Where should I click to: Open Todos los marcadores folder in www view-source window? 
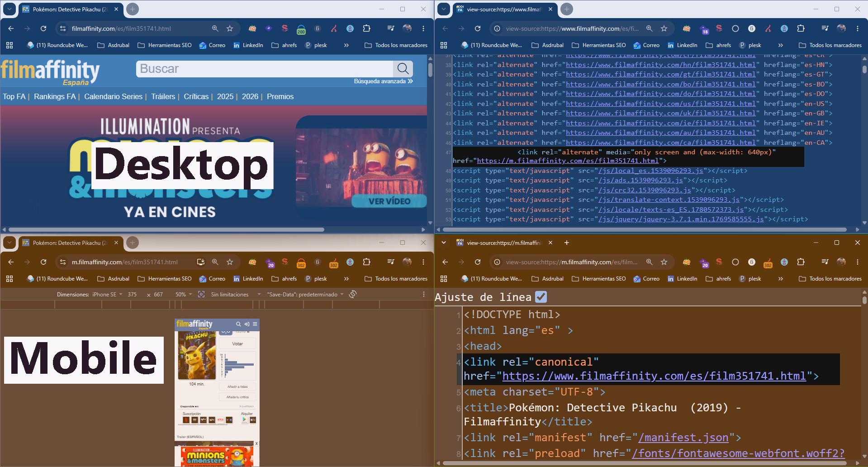coord(830,45)
